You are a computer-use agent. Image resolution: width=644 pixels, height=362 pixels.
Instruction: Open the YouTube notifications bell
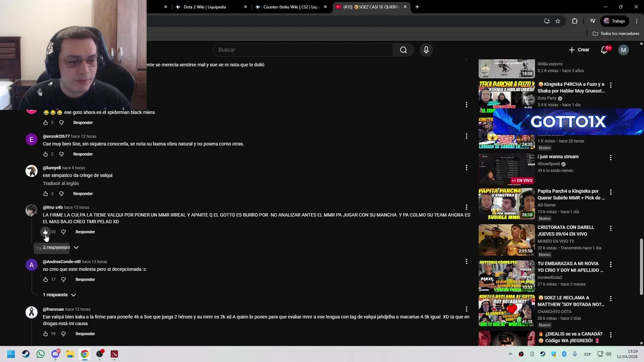(x=605, y=50)
